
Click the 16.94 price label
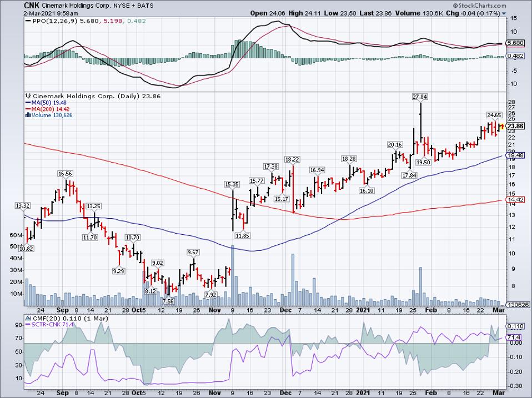(317, 170)
